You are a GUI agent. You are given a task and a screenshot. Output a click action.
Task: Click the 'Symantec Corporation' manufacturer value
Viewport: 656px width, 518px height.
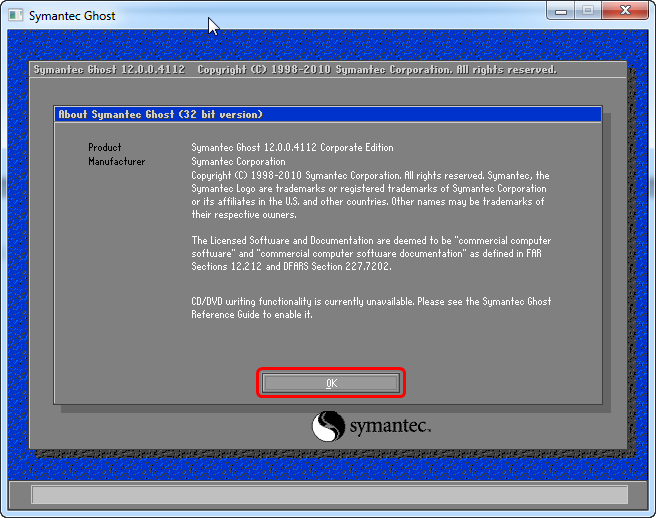click(x=238, y=162)
